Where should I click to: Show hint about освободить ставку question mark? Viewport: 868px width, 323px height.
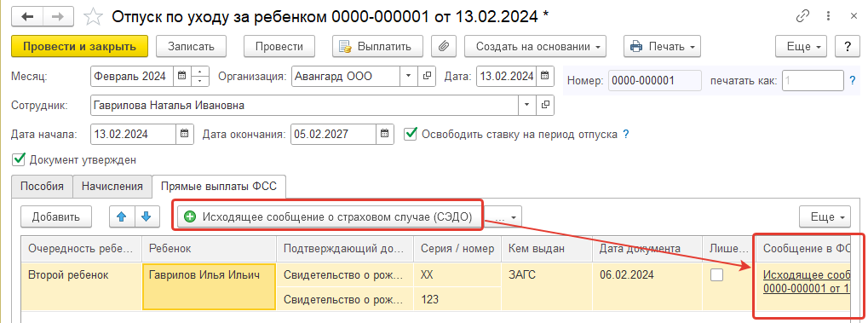[x=625, y=134]
